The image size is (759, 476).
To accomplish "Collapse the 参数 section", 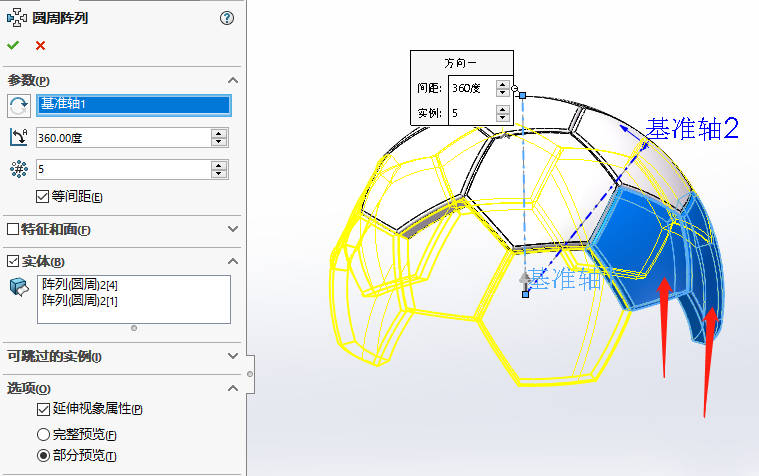I will point(233,80).
